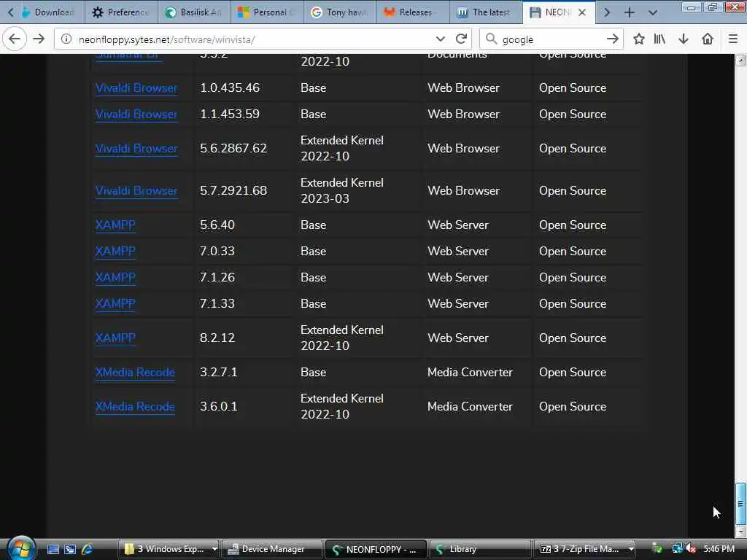
Task: Click the page scrollbar thumb
Action: pos(740,503)
